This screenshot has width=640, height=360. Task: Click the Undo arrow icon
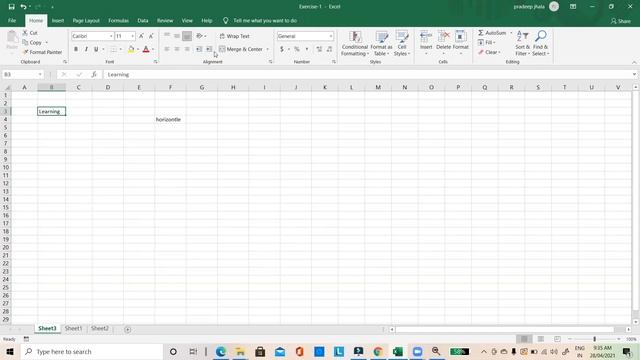point(23,7)
